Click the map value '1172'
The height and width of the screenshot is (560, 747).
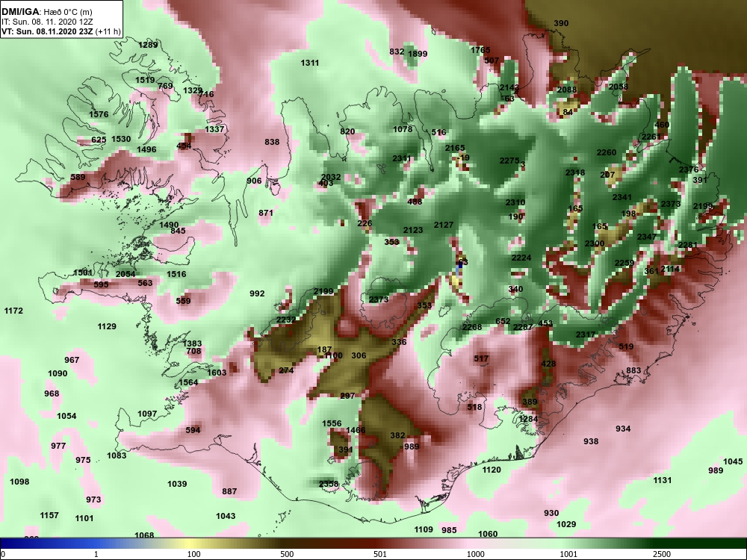13,311
